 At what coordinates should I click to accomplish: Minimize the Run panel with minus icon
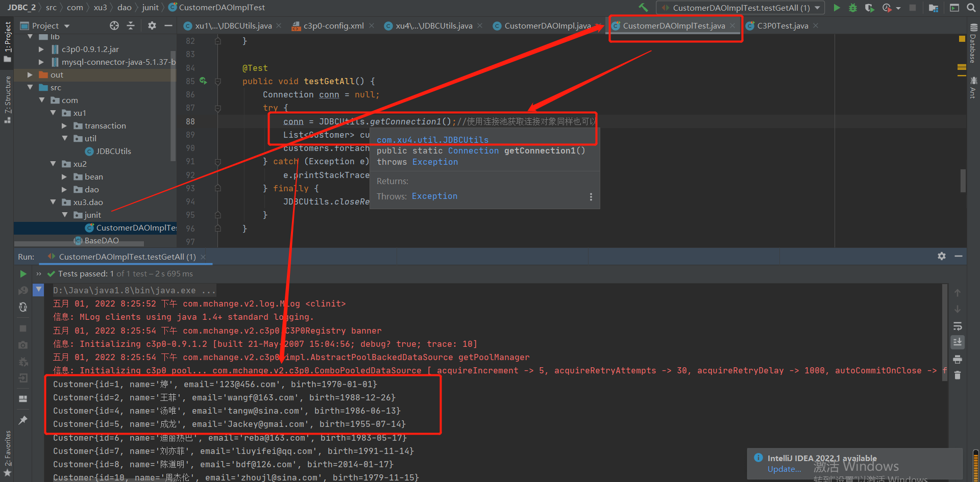point(959,256)
